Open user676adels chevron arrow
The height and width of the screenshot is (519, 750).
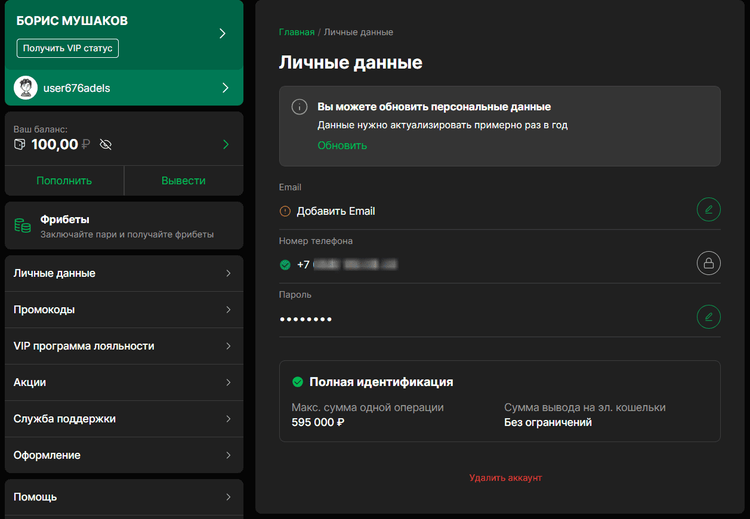click(225, 88)
